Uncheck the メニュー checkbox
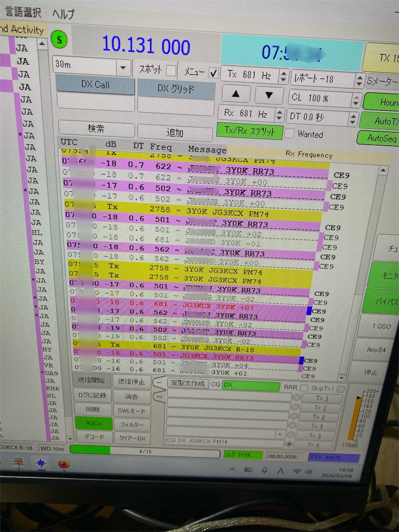399x532 pixels. click(213, 73)
